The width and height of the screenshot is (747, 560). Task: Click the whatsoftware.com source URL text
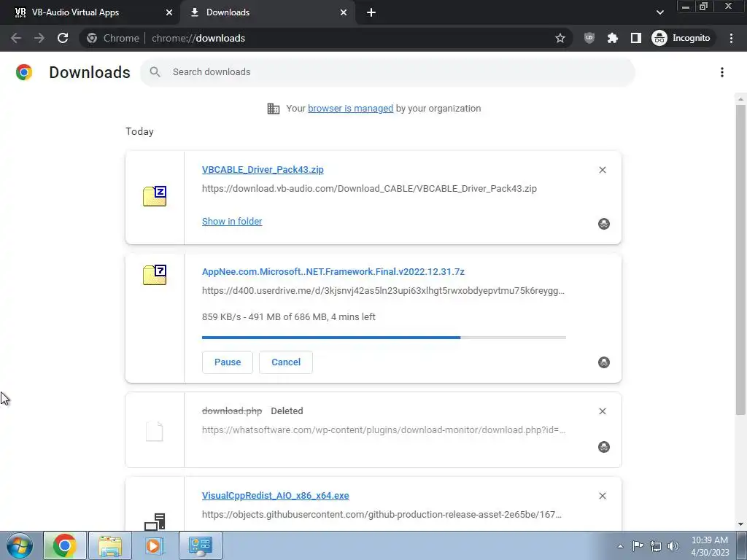pos(384,430)
